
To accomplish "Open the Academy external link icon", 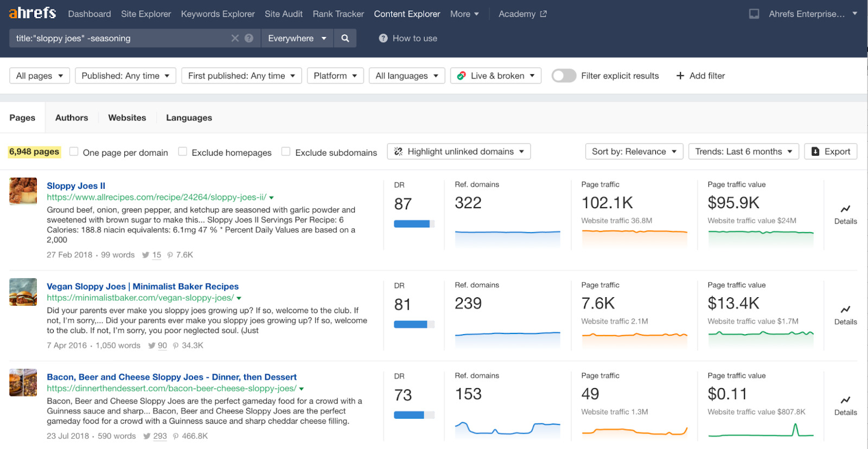I will click(543, 14).
